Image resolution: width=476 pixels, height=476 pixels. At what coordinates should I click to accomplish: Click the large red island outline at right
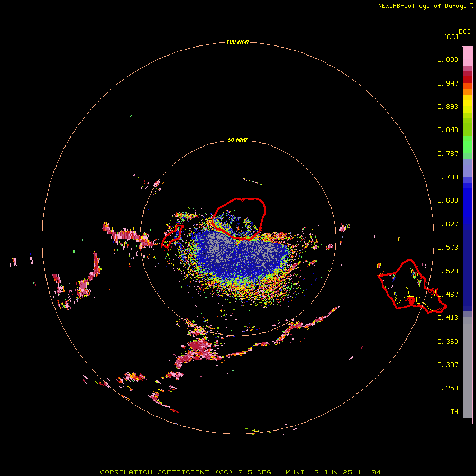click(x=411, y=286)
